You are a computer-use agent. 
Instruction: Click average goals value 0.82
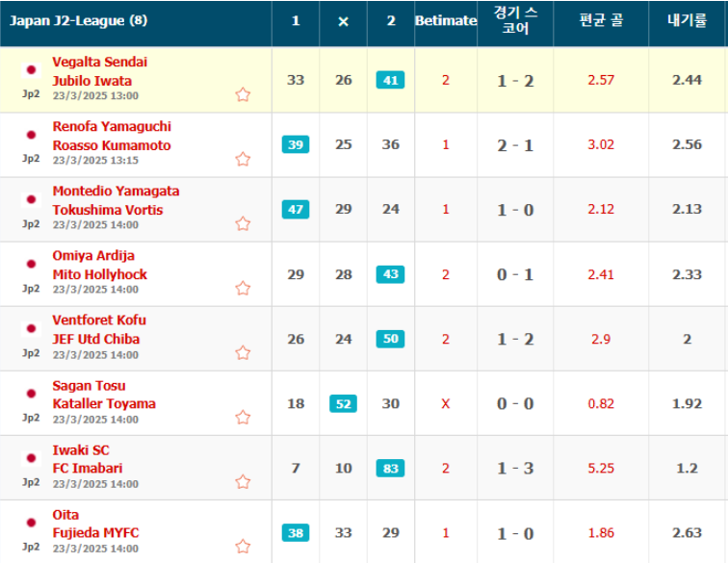click(x=601, y=403)
